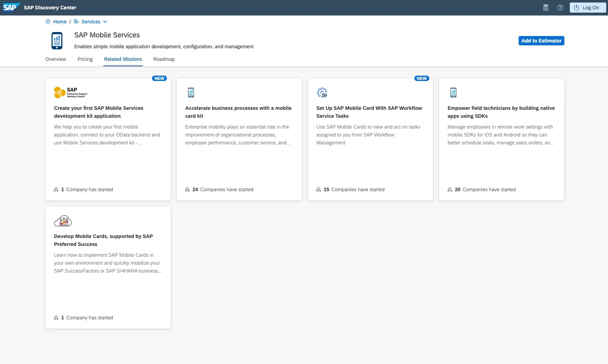Image resolution: width=608 pixels, height=364 pixels.
Task: Select the Roadmap tab
Action: [x=164, y=59]
